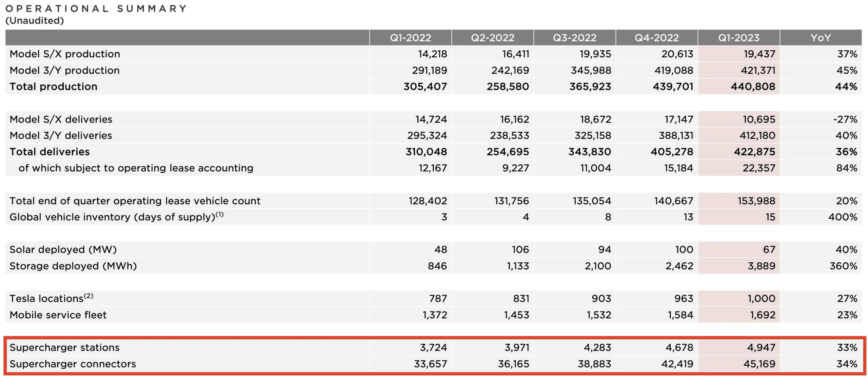This screenshot has height=377, width=868.
Task: Select the Q3-2022 column header
Action: point(574,38)
